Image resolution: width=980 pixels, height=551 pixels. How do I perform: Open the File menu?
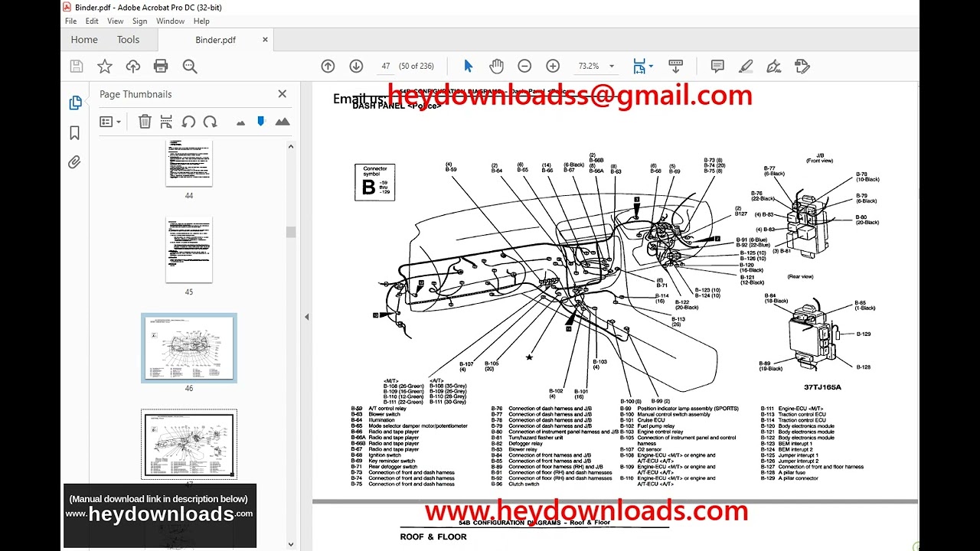(71, 21)
